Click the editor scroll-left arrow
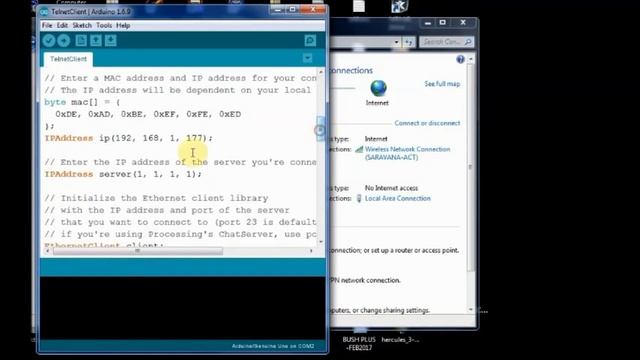This screenshot has height=360, width=640. coord(47,251)
